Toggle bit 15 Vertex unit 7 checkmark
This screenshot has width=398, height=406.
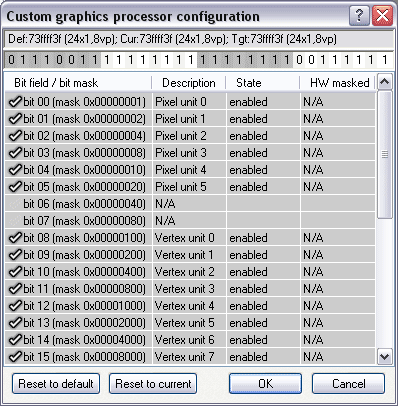[15, 357]
